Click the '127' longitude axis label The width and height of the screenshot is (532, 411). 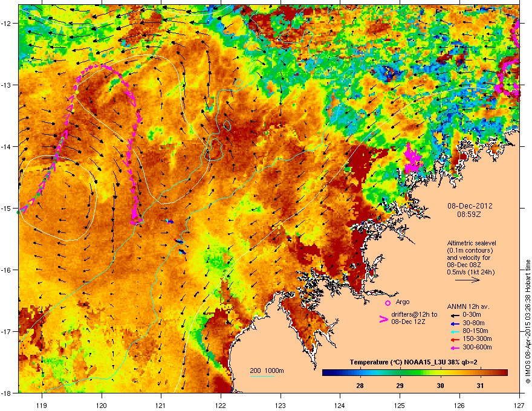click(x=519, y=405)
